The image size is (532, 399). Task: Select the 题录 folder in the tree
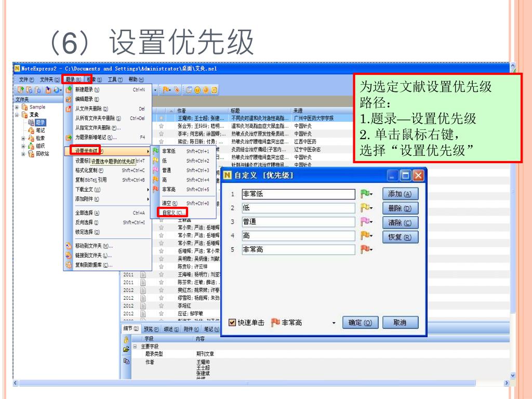41,123
